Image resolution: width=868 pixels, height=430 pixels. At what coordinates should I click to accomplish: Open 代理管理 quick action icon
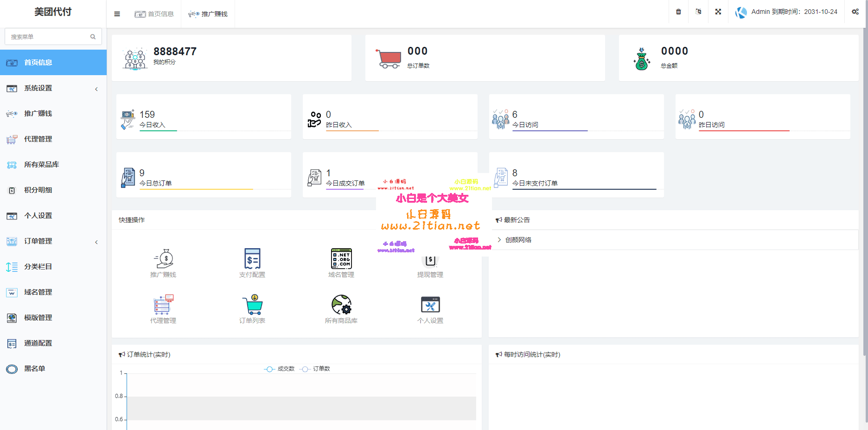coord(163,305)
